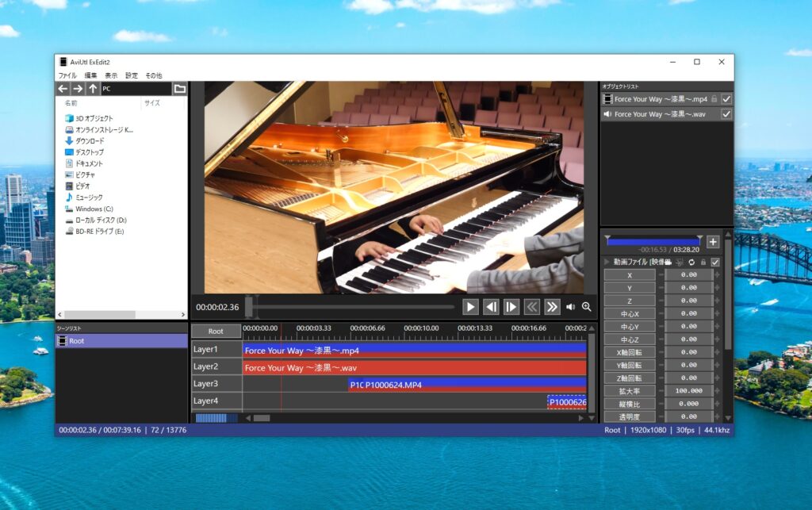This screenshot has height=510, width=812.
Task: Click lock icon on the .mp4 object row
Action: (x=714, y=99)
